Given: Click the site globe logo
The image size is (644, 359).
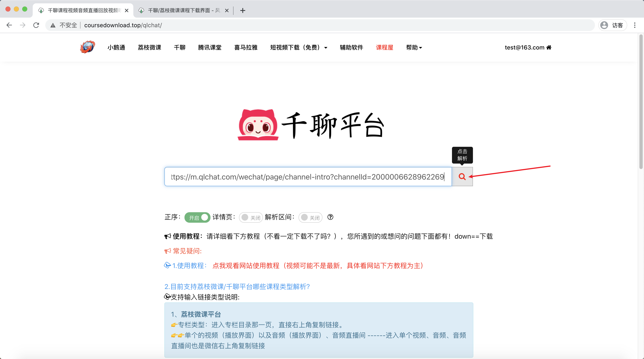Looking at the screenshot, I should (87, 47).
